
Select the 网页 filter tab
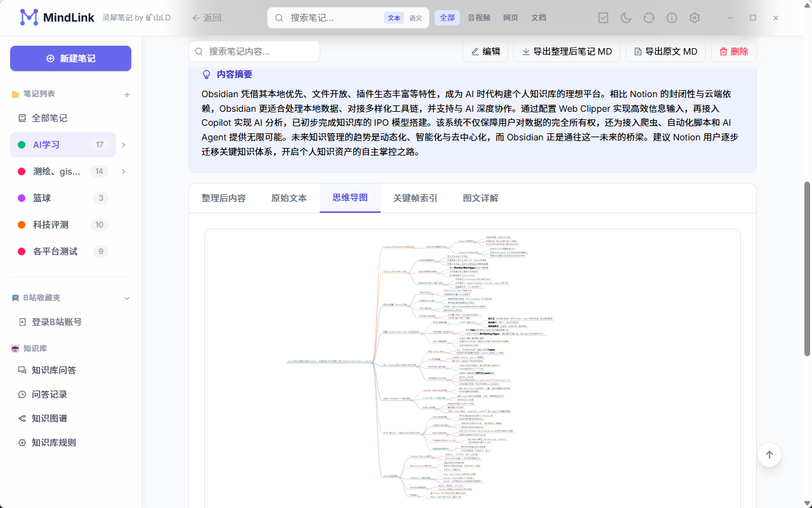point(511,18)
